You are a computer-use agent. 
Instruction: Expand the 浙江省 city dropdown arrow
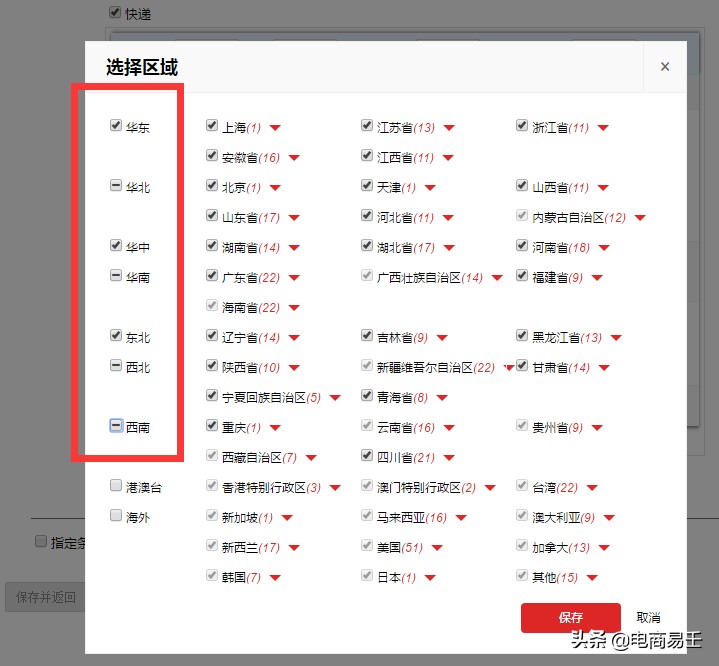pos(603,128)
